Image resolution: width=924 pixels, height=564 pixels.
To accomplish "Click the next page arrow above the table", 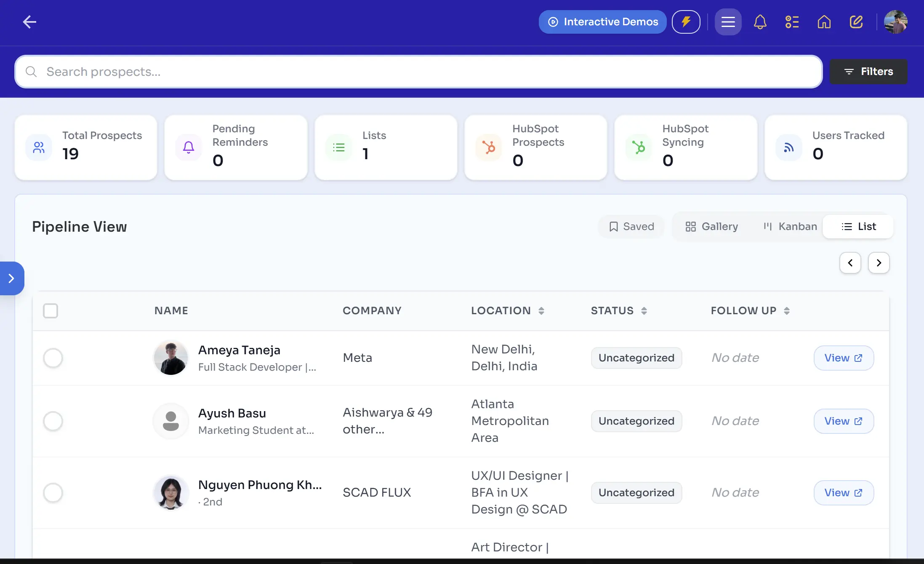I will [879, 262].
